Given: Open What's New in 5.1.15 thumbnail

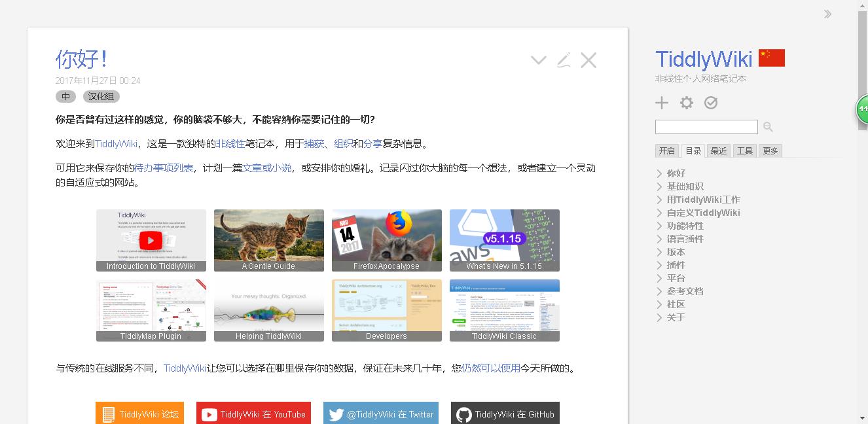Looking at the screenshot, I should [x=505, y=240].
